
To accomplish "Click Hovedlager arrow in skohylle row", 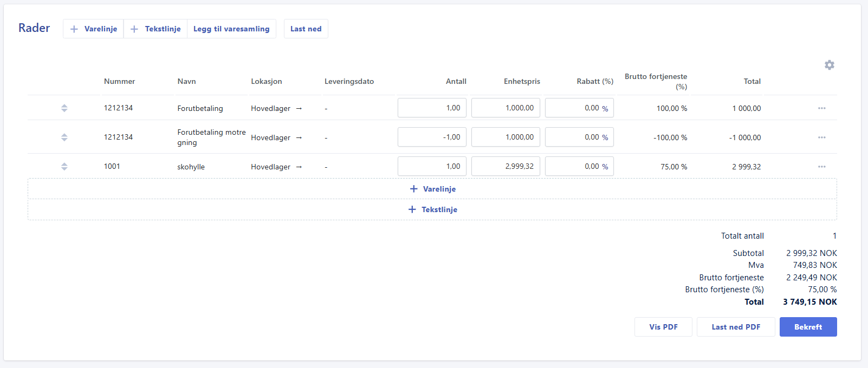I will click(x=299, y=167).
